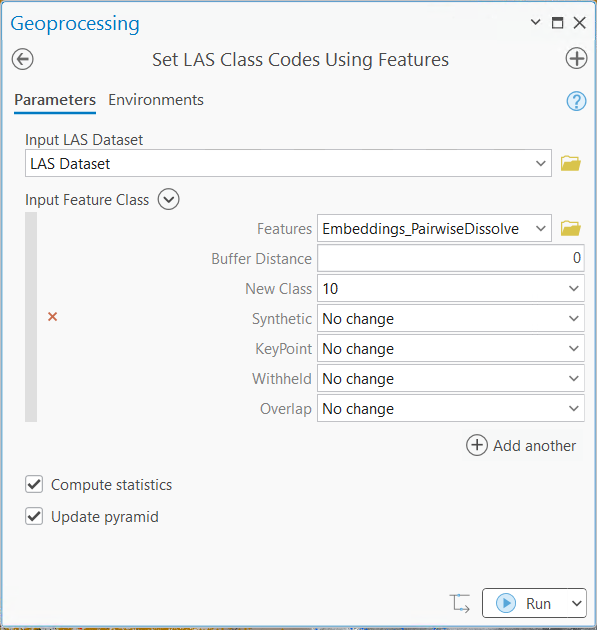Close the Geoprocessing pane
The image size is (597, 630).
(579, 22)
